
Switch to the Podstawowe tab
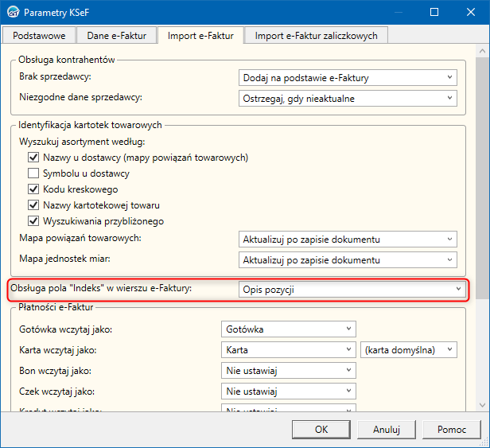(40, 35)
